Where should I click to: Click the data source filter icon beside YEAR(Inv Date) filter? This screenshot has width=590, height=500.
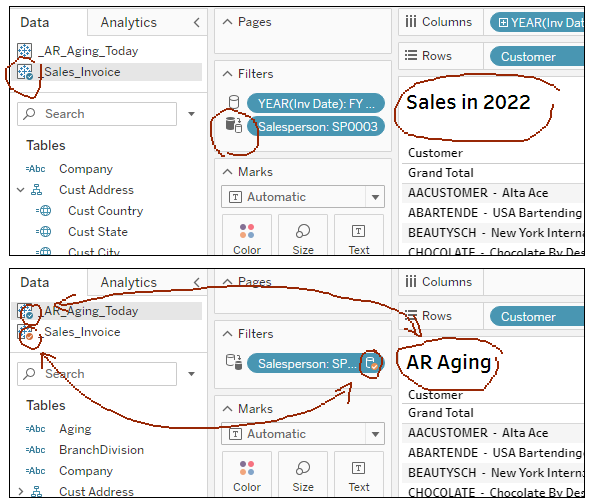tap(234, 102)
